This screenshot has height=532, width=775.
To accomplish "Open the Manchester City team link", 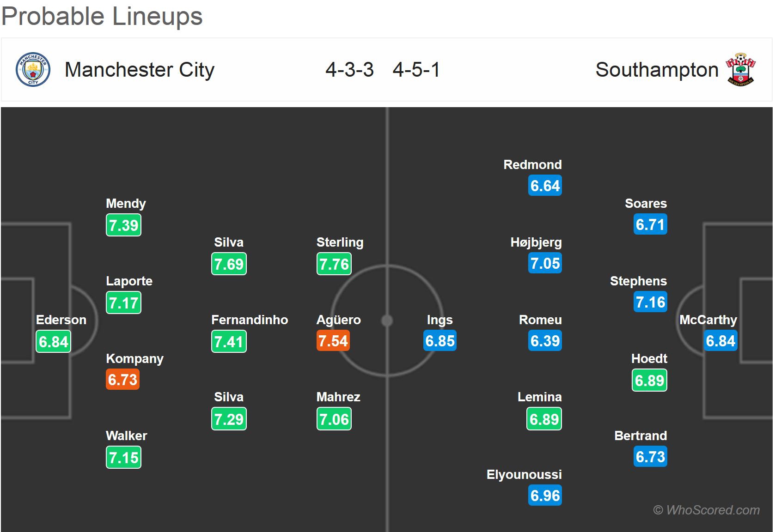I will (140, 70).
